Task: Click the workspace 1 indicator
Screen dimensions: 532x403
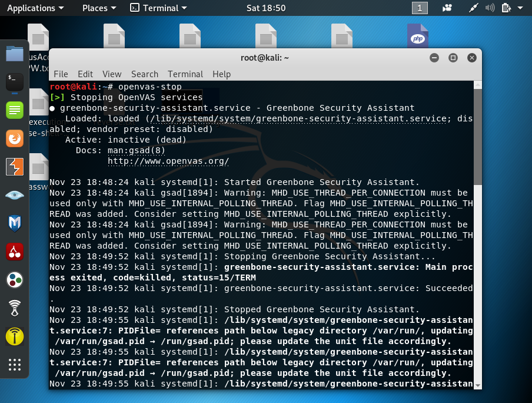Action: [x=420, y=8]
